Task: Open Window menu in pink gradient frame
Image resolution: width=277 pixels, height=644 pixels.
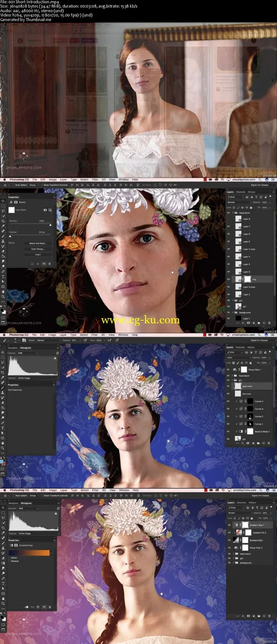Action: (124, 490)
